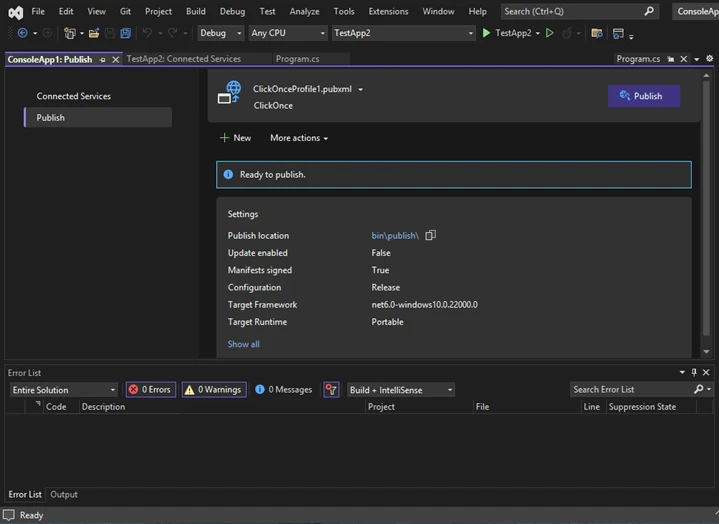Open the Git menu

[125, 11]
